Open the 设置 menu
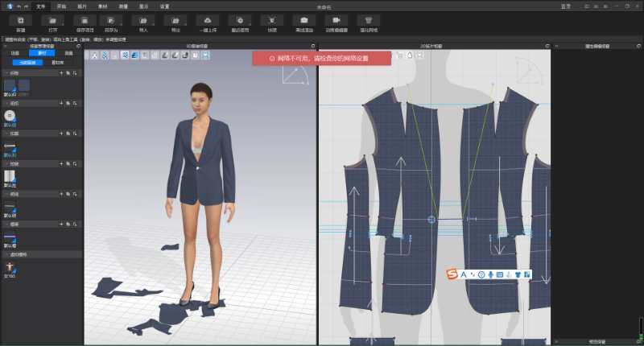This screenshot has width=644, height=346. click(164, 6)
